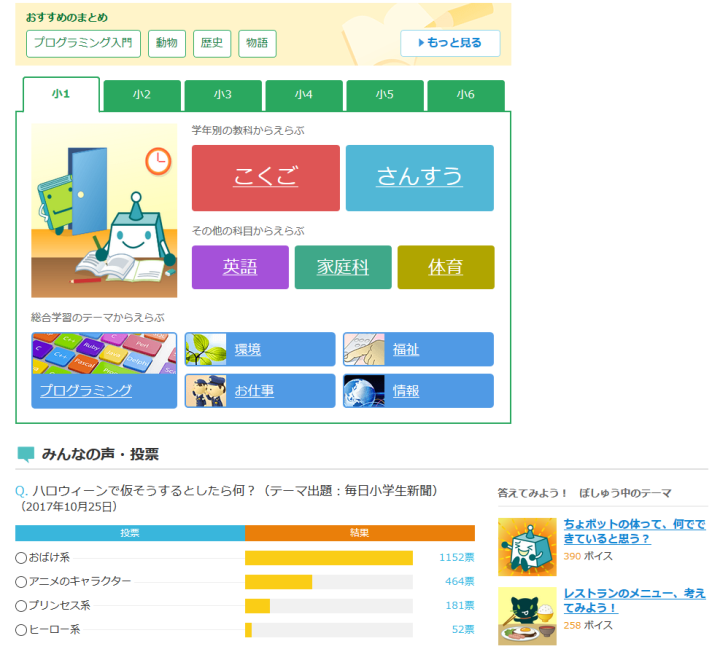The width and height of the screenshot is (720, 649).
Task: Choose the プリンセス系 radio button
Action: tap(22, 606)
